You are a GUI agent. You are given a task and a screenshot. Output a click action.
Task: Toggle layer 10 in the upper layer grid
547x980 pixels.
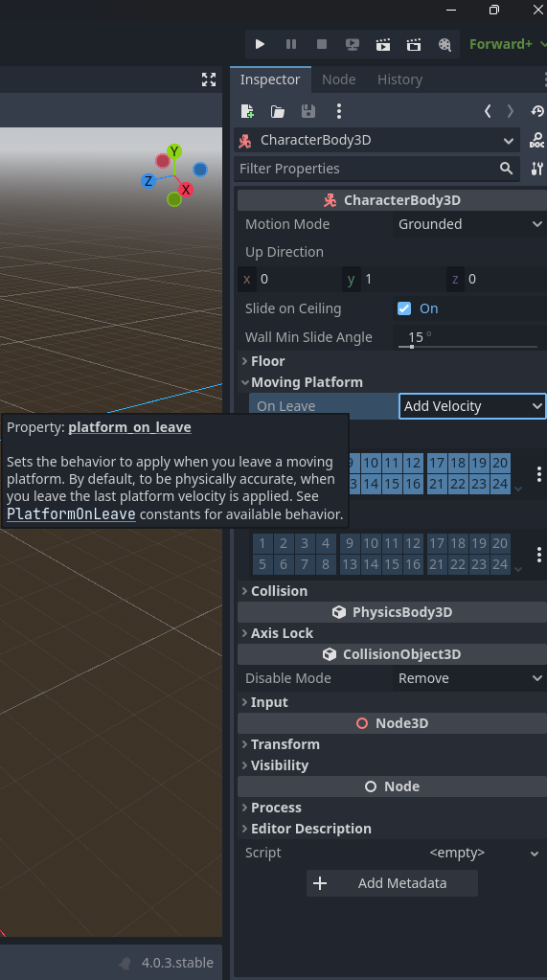[x=371, y=463]
